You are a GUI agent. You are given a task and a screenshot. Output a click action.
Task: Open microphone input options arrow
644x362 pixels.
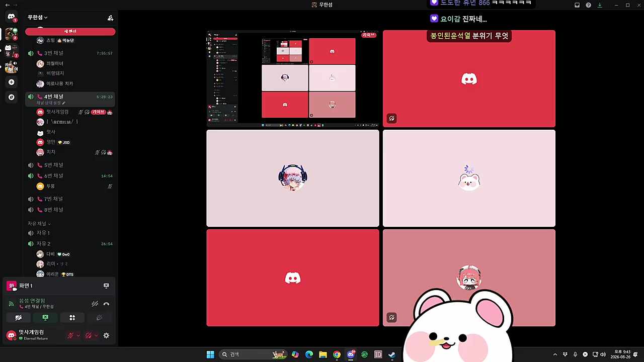click(x=78, y=336)
